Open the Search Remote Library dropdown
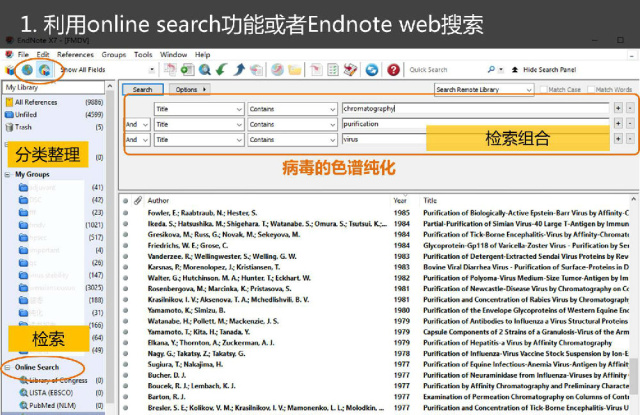This screenshot has width=640, height=415. [484, 90]
